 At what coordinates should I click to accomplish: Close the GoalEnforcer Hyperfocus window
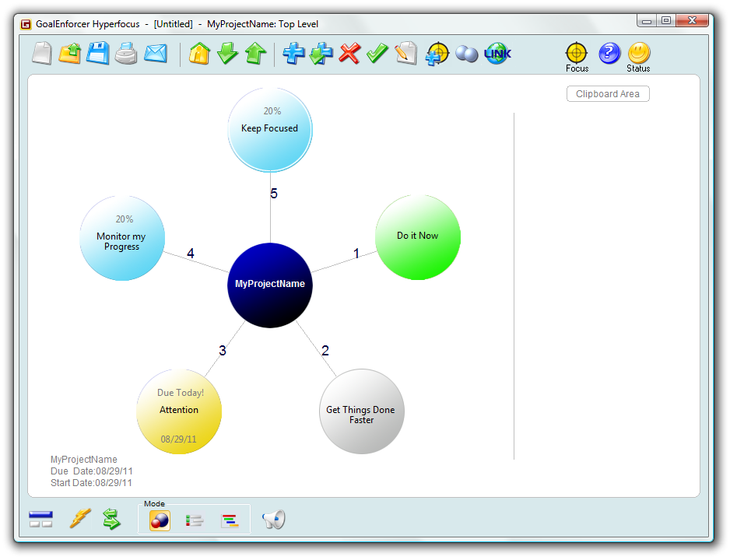pos(693,20)
